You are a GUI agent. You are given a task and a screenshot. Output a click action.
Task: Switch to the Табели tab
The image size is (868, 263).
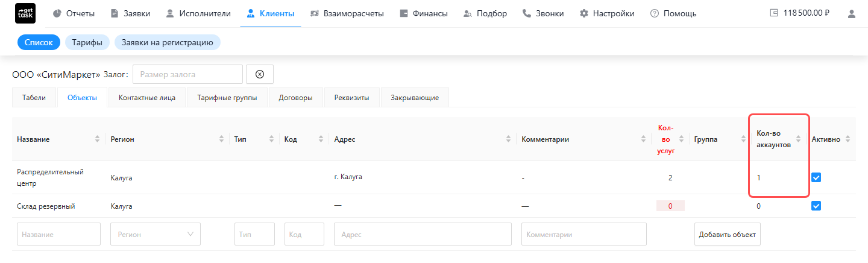pos(34,97)
